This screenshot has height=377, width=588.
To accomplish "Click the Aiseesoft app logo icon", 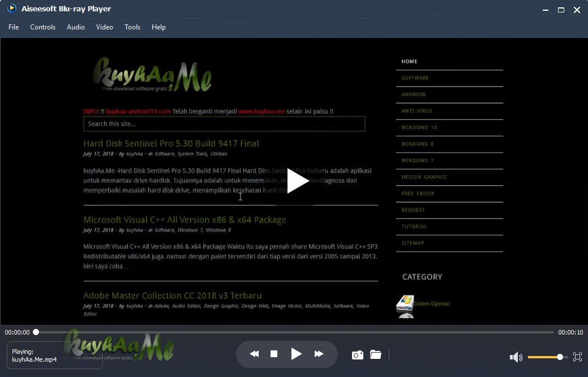I will pyautogui.click(x=12, y=8).
